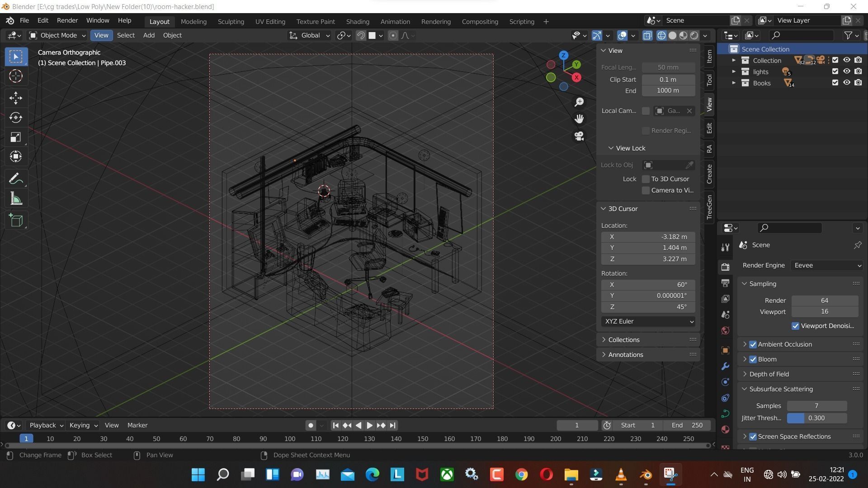
Task: Toggle Local Camera checkbox
Action: 646,111
